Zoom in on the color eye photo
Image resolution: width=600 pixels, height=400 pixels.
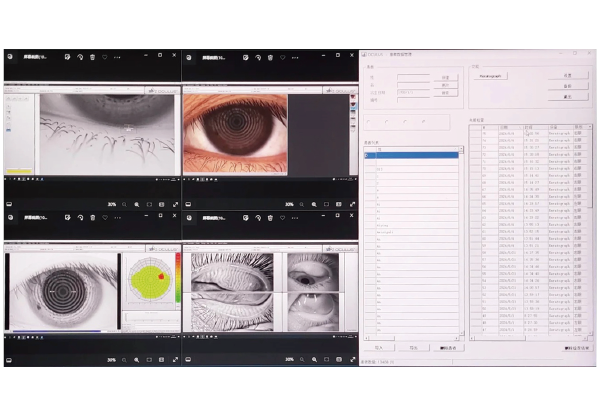(314, 204)
